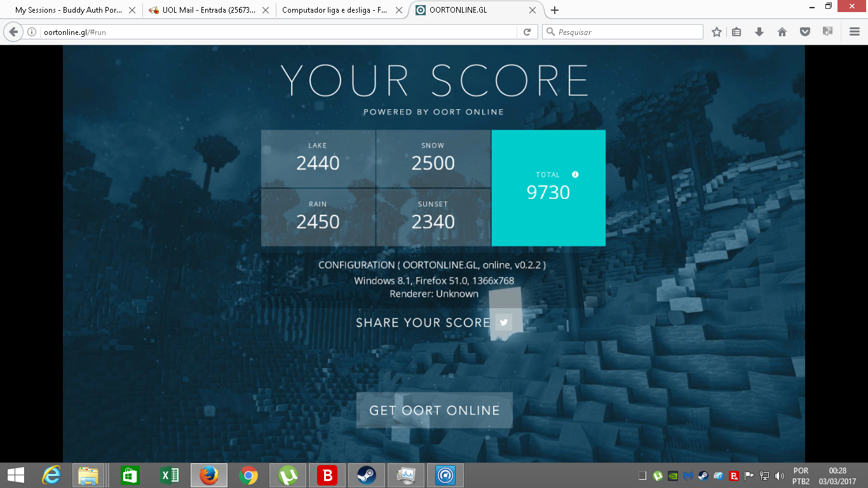
Task: Bookmark this page with the star icon
Action: tap(717, 32)
